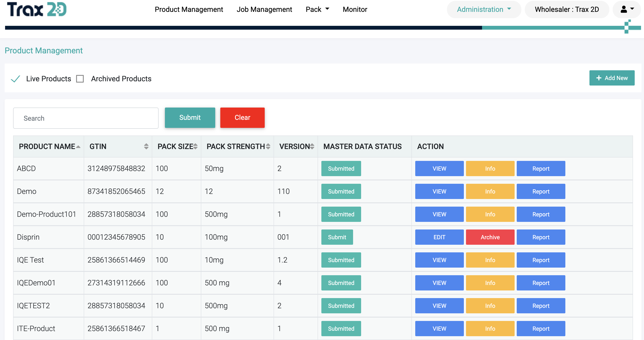Enable the Archived Products checkbox
This screenshot has height=340, width=644.
coord(80,79)
